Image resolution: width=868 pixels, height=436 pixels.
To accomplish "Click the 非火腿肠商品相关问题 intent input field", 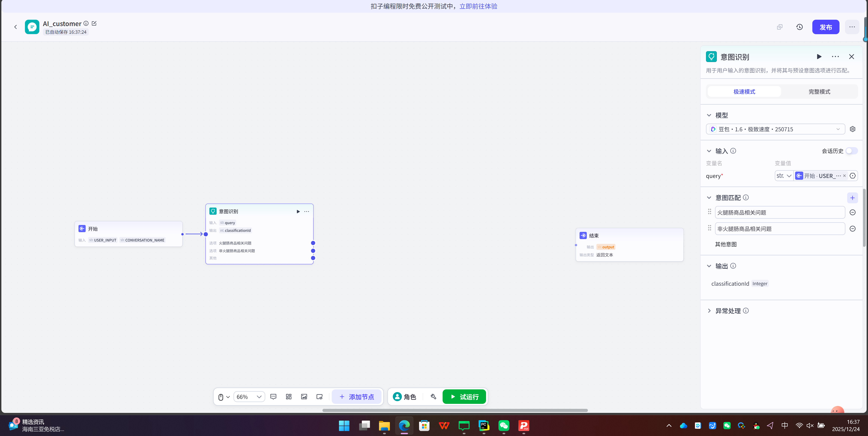I will pos(779,229).
